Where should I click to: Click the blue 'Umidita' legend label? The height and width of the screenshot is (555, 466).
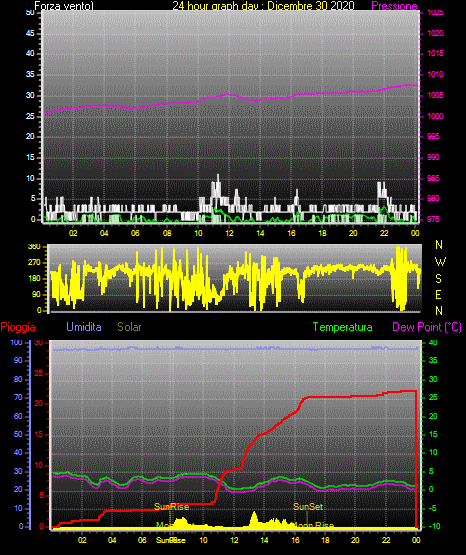(x=84, y=327)
